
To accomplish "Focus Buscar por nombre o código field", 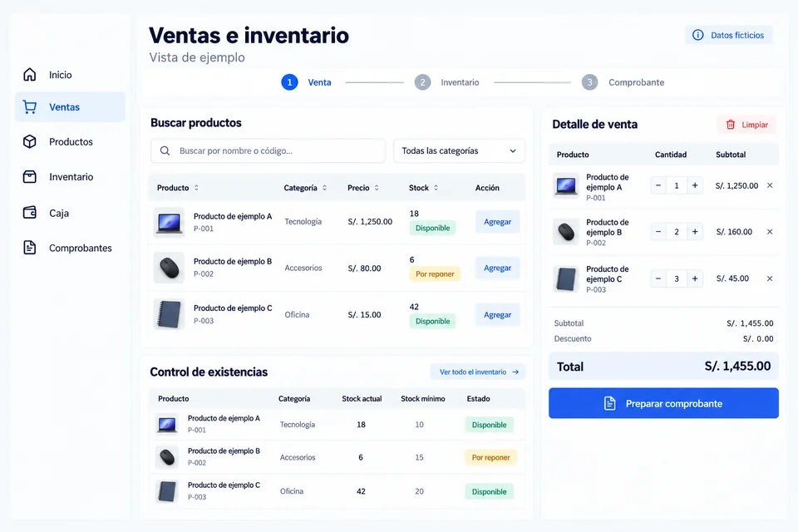I will [268, 150].
